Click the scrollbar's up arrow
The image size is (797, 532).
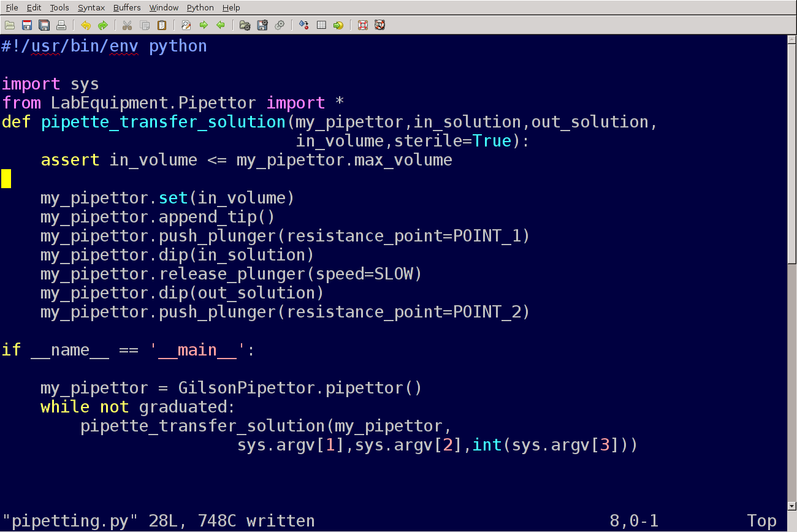point(791,40)
